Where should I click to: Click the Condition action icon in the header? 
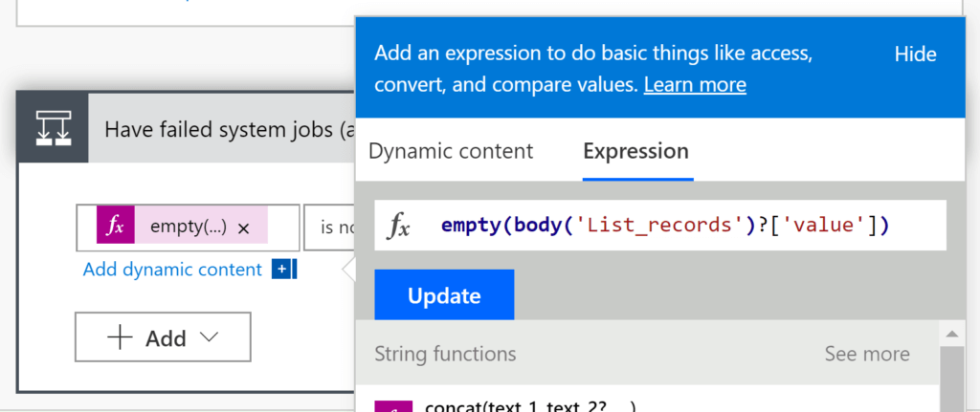point(53,127)
